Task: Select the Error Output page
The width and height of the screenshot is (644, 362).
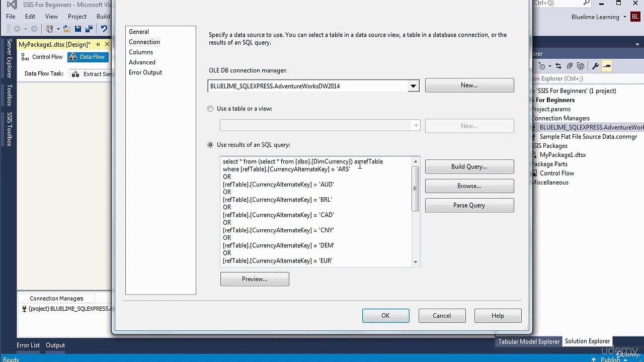Action: 145,72
